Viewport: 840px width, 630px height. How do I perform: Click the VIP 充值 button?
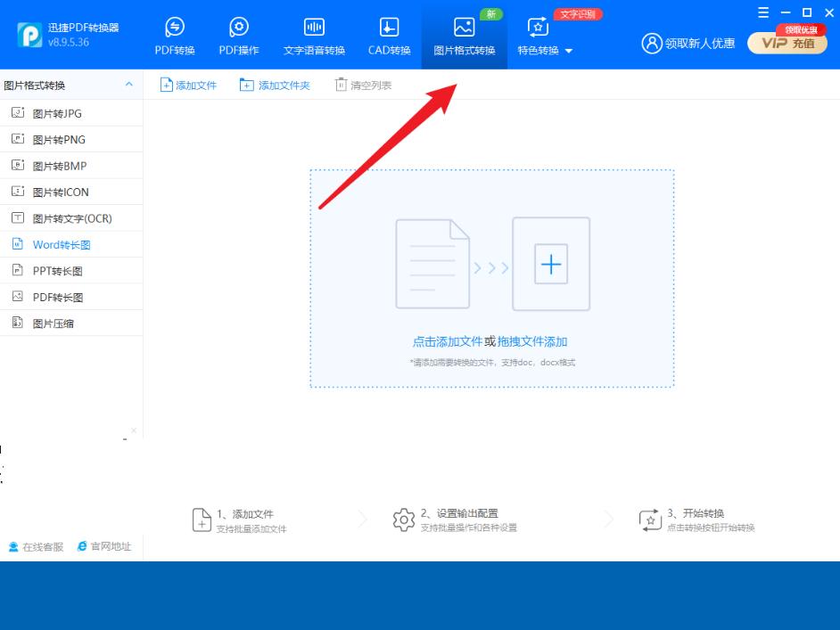(x=787, y=43)
